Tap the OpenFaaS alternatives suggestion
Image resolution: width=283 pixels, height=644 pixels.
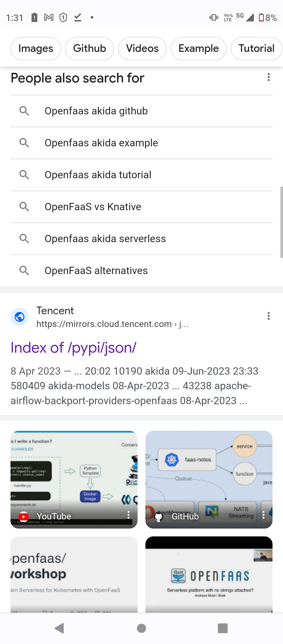tap(96, 271)
